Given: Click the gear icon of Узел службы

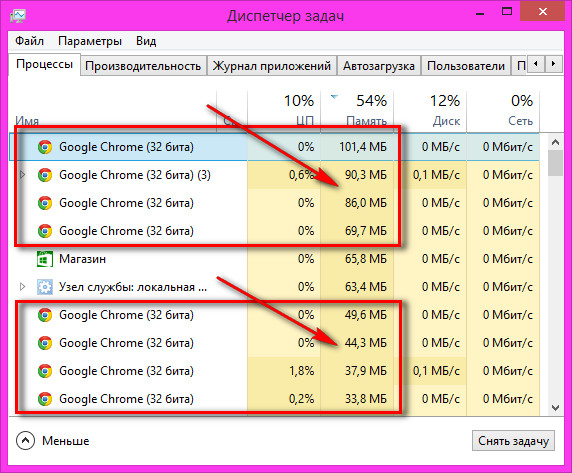Looking at the screenshot, I should click(45, 287).
